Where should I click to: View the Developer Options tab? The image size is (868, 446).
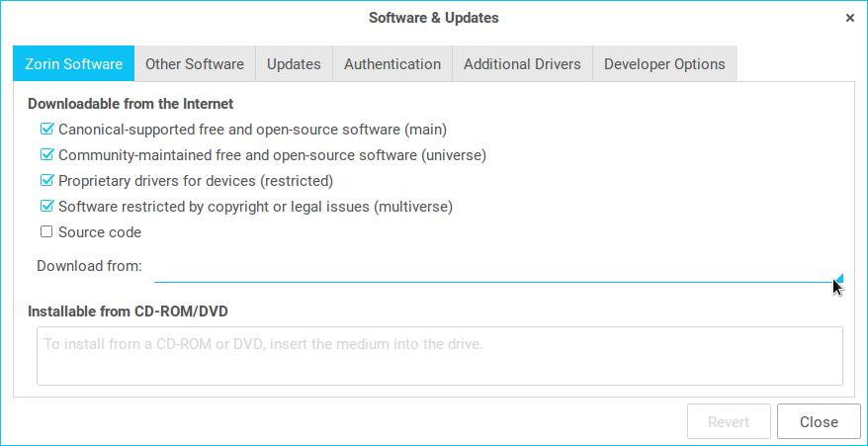[664, 64]
